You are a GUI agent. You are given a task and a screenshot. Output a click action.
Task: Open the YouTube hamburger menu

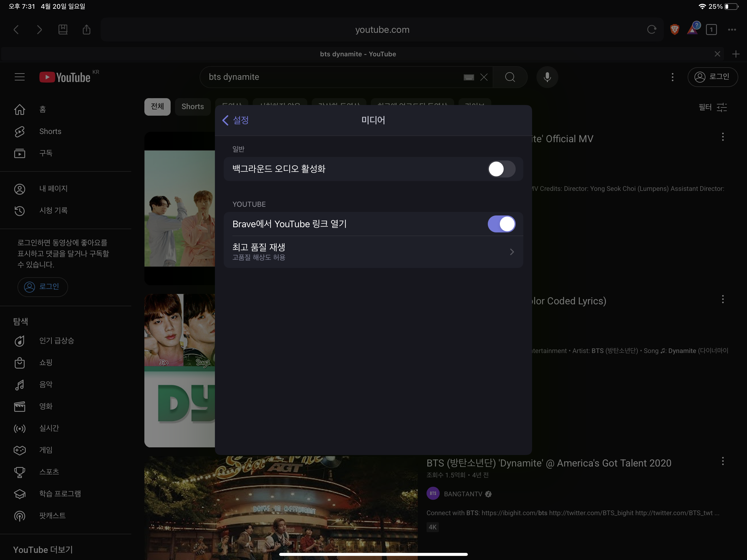click(x=20, y=77)
